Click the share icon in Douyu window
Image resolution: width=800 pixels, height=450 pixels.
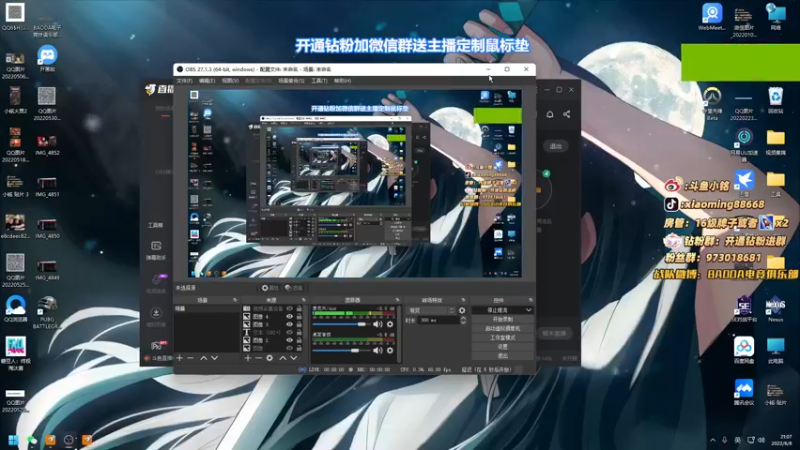[x=567, y=114]
